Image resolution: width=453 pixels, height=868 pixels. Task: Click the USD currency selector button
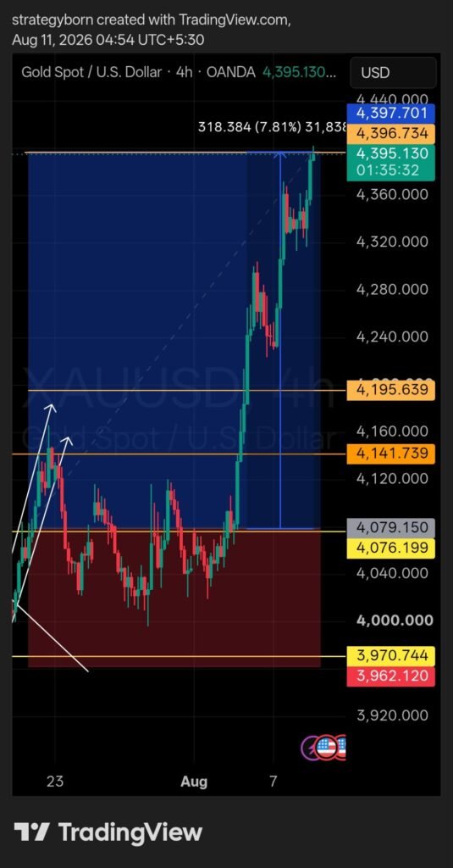click(x=393, y=73)
